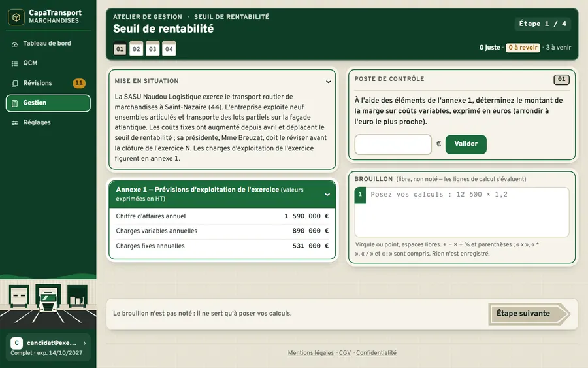Screen dimensions: 588x368
Task: Click the CapaTransport cube logo icon
Action: [16, 17]
